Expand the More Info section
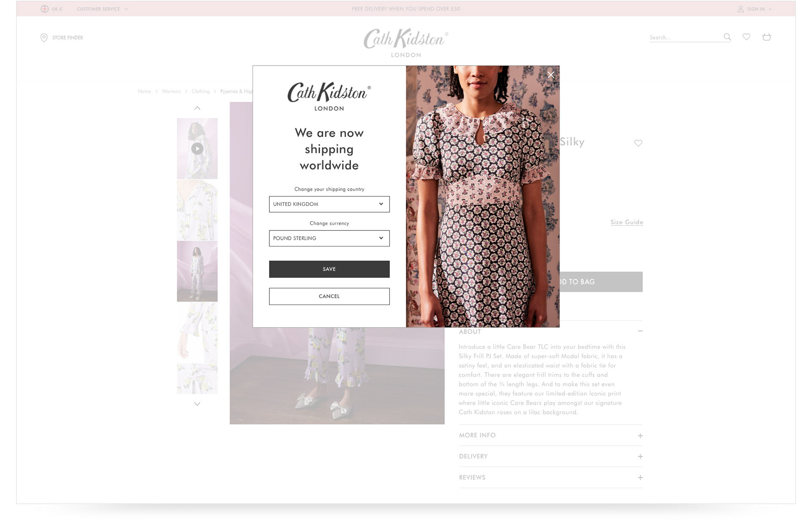Screen dimensions: 812x521 coord(551,435)
